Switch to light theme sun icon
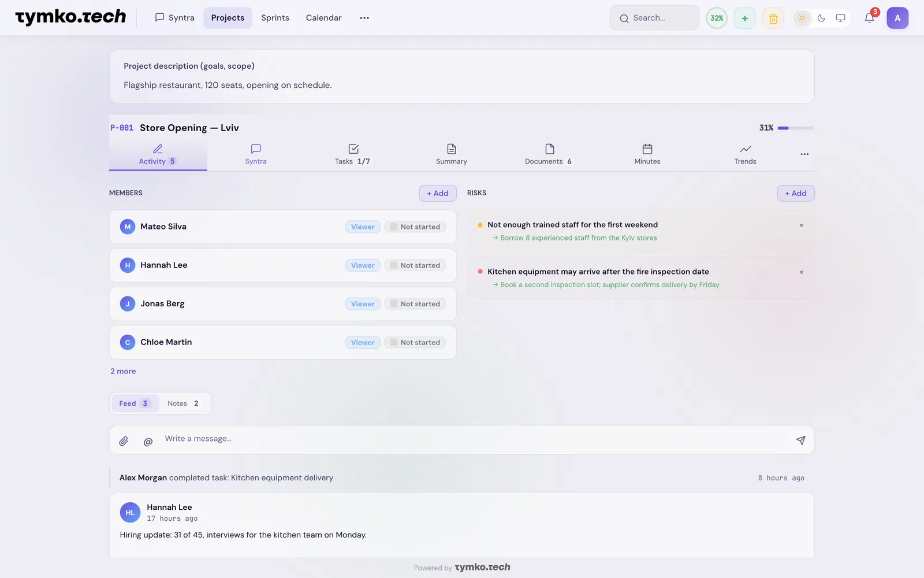The image size is (924, 578). click(x=802, y=18)
